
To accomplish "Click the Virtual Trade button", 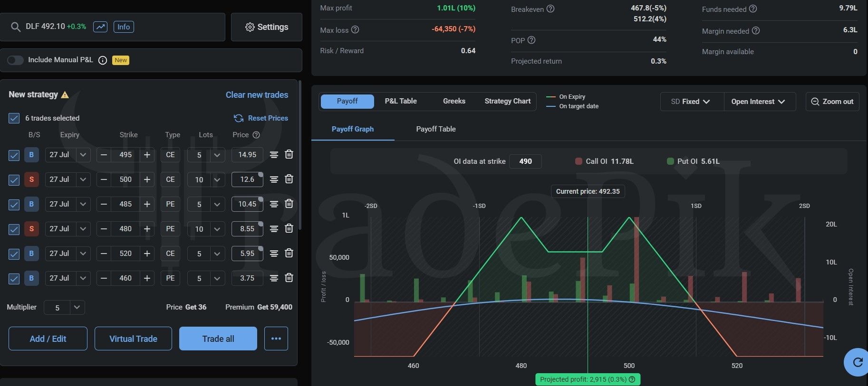I will pos(133,339).
